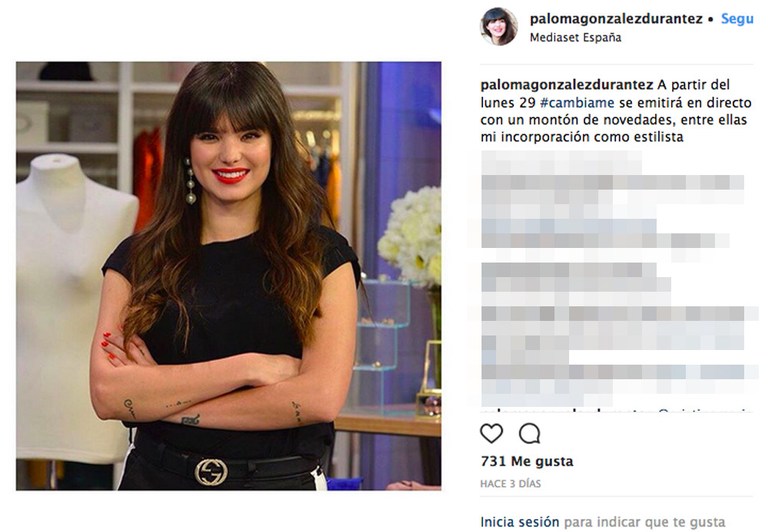
Task: Follow the account with the Seguir button
Action: coord(737,18)
